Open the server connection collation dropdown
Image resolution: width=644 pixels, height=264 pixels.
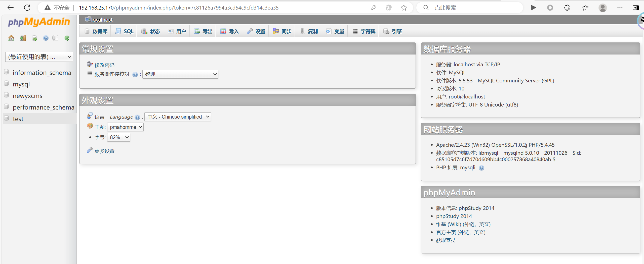click(180, 74)
